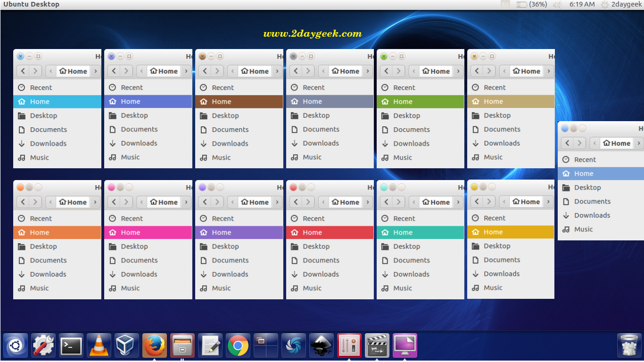Viewport: 644px width, 362px height.
Task: Open the battery indicator menu showing 36%
Action: point(531,4)
